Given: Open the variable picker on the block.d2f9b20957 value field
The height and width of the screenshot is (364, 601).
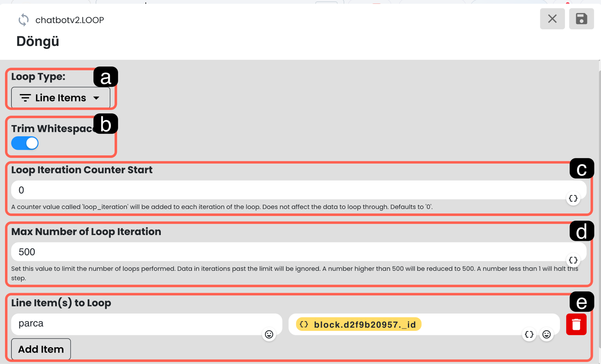Looking at the screenshot, I should 529,334.
